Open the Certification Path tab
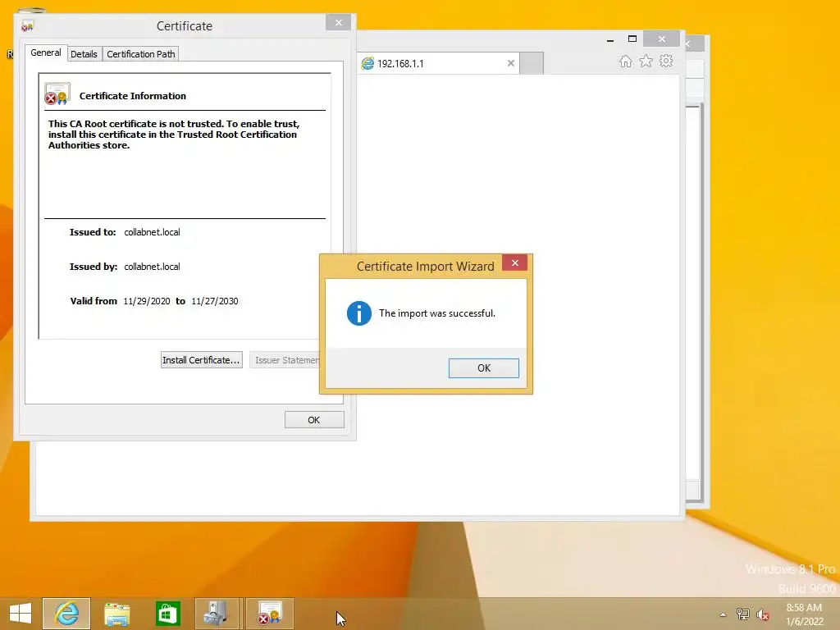 coord(141,54)
